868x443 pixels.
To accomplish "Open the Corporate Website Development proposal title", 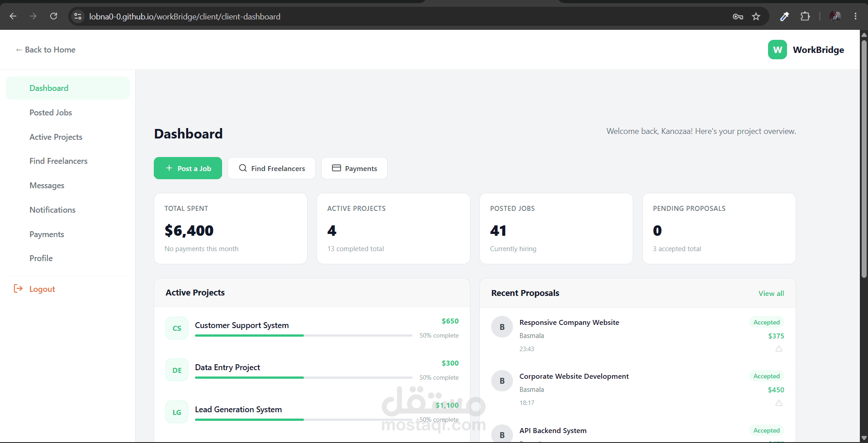I will 574,376.
